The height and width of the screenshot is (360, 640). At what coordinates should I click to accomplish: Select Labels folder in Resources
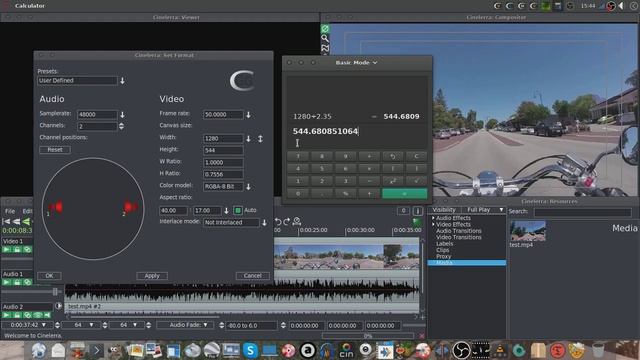coord(444,244)
